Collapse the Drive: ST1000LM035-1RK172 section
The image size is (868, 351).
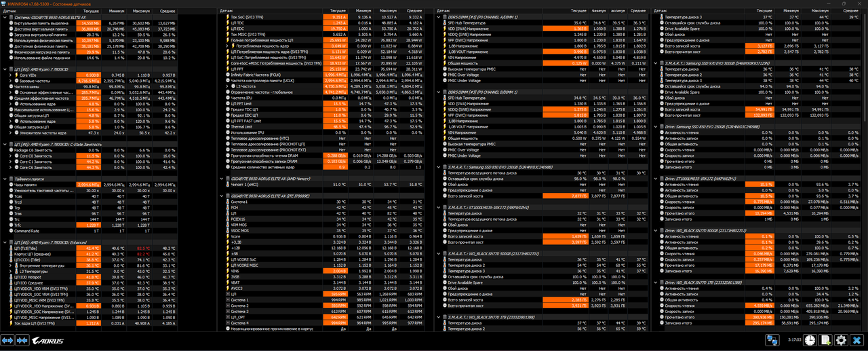tap(654, 179)
